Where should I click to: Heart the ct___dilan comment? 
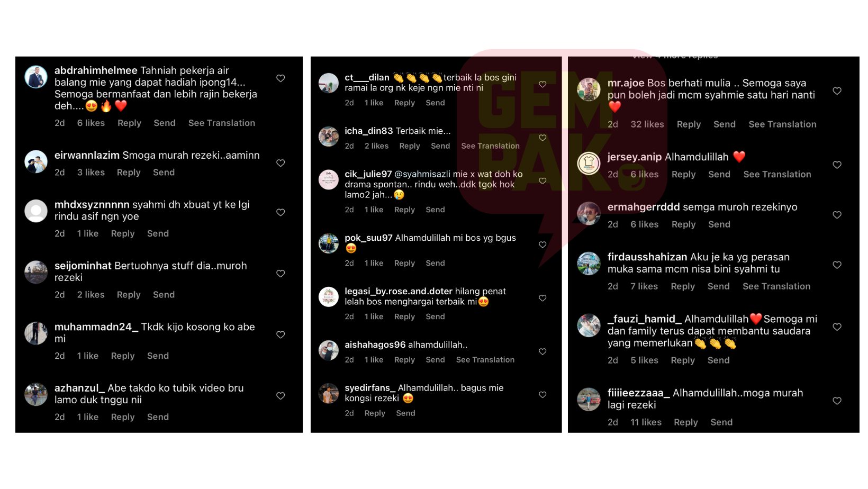coord(542,84)
